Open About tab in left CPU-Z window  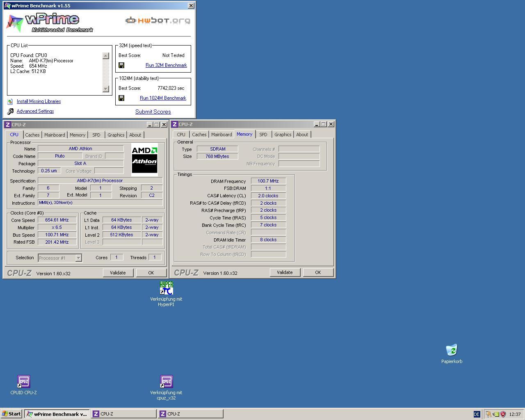pyautogui.click(x=135, y=135)
